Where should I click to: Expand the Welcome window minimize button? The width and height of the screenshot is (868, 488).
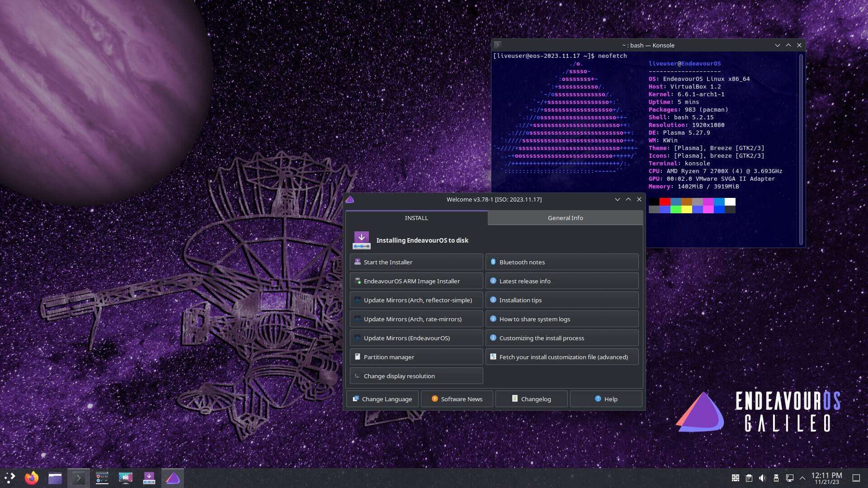pos(617,199)
